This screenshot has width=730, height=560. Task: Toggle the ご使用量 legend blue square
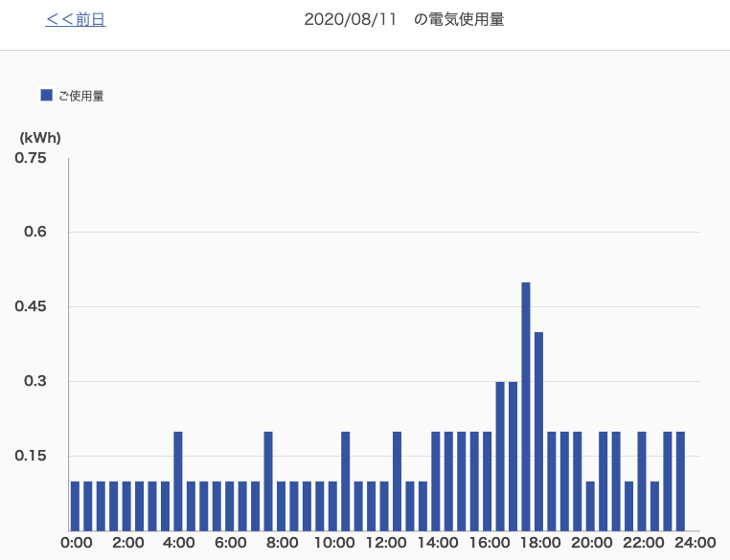pos(46,95)
